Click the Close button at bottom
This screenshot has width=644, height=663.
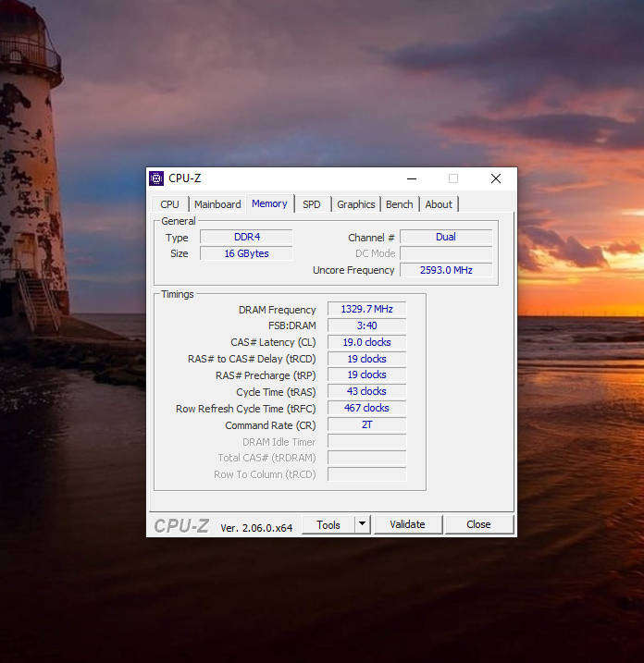[478, 524]
